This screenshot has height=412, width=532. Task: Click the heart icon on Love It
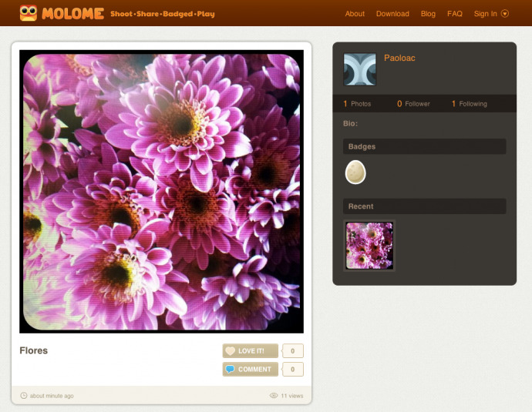coord(230,351)
